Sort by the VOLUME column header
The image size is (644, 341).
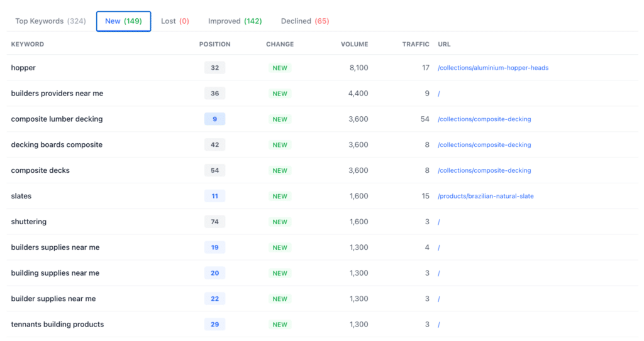[355, 45]
